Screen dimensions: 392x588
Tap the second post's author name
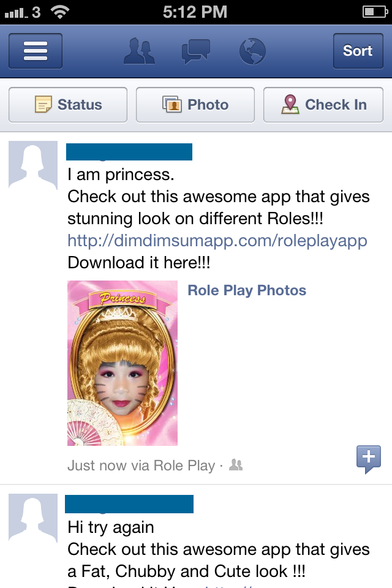129,504
